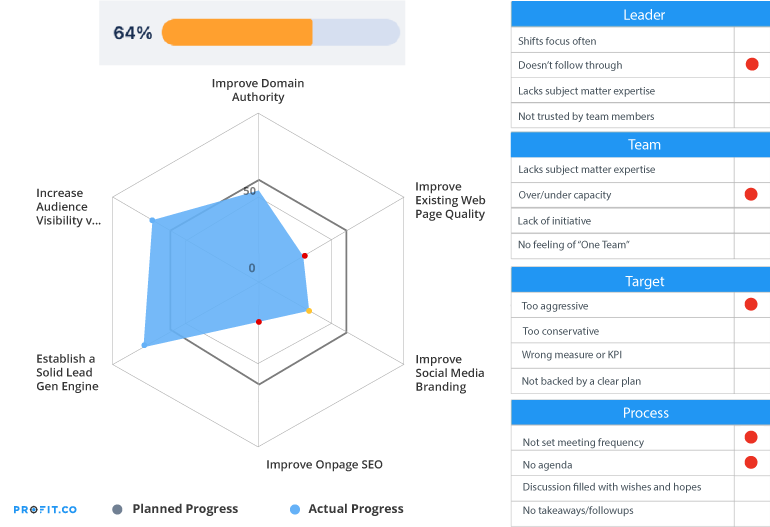Viewport: 770px width, 527px height.
Task: Collapse the Team section header
Action: point(640,144)
